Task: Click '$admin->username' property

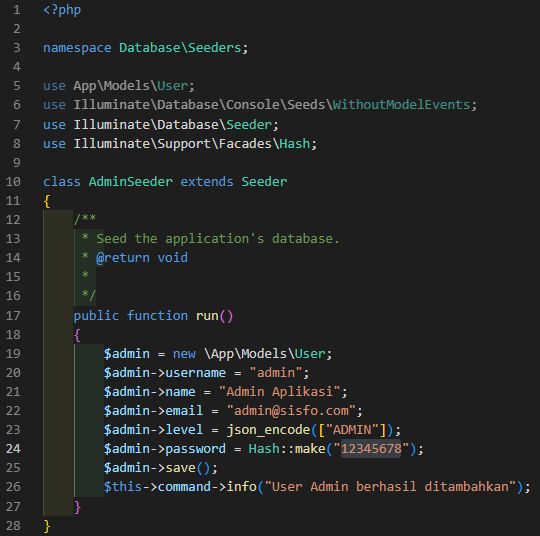Action: click(x=165, y=373)
